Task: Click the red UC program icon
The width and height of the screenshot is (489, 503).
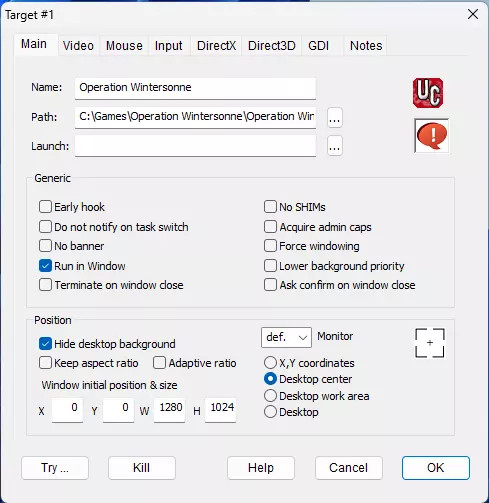Action: pos(428,93)
